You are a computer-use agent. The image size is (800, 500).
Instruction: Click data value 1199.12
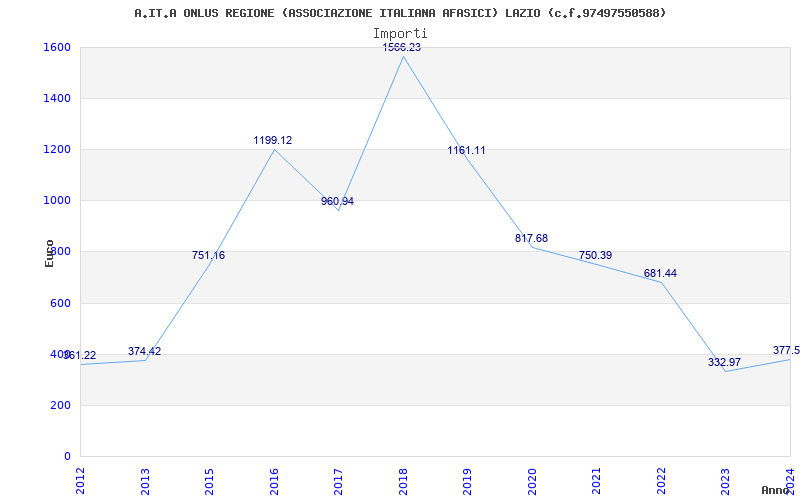(273, 140)
